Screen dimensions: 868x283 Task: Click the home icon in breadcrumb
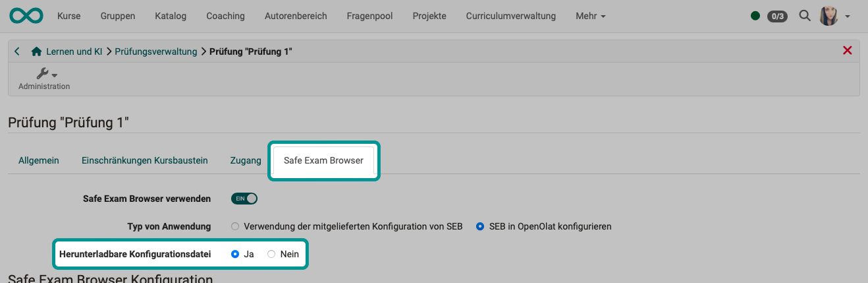[37, 51]
